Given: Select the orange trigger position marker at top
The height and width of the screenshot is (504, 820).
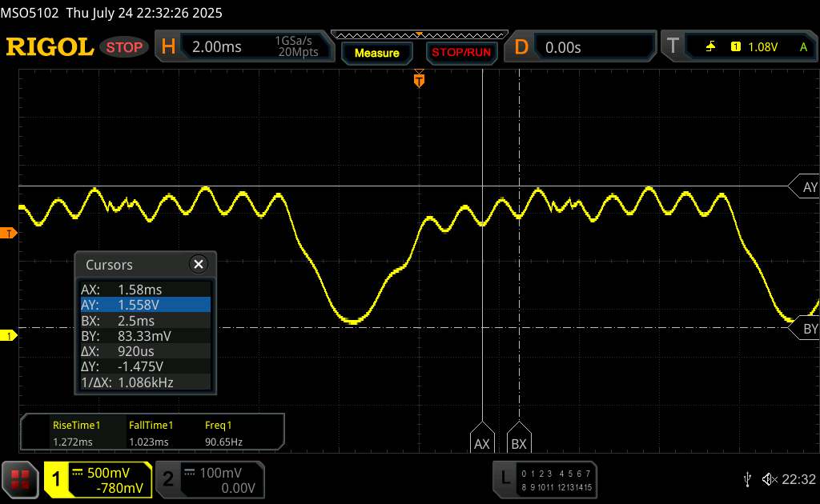Looking at the screenshot, I should (x=418, y=79).
